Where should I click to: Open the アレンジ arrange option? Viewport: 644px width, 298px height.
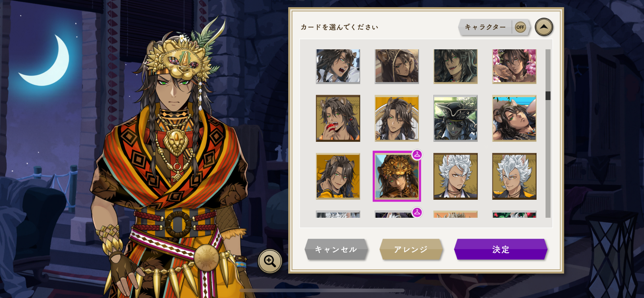coord(411,249)
